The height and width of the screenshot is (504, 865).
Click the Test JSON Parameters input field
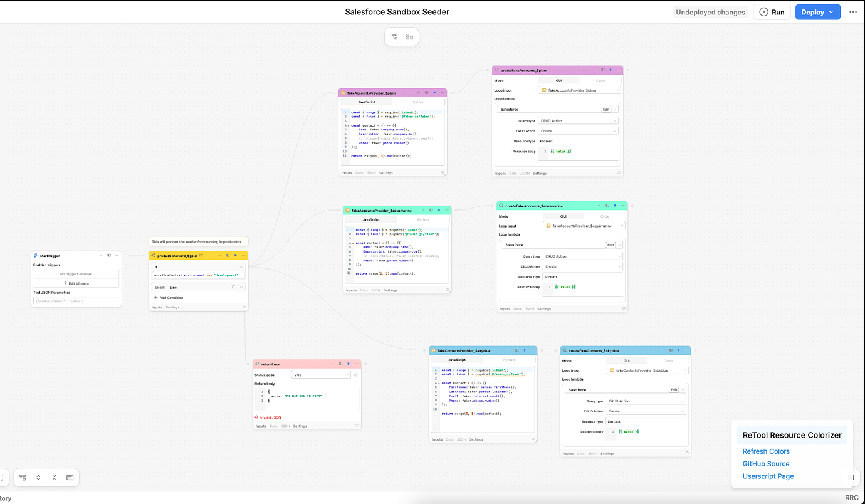pos(76,302)
